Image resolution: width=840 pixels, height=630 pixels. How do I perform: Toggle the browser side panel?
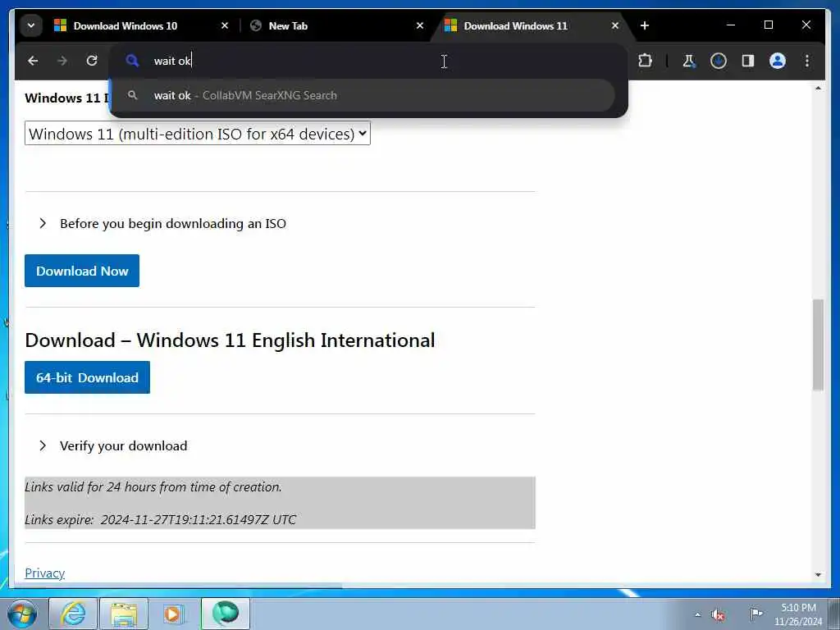(x=748, y=61)
